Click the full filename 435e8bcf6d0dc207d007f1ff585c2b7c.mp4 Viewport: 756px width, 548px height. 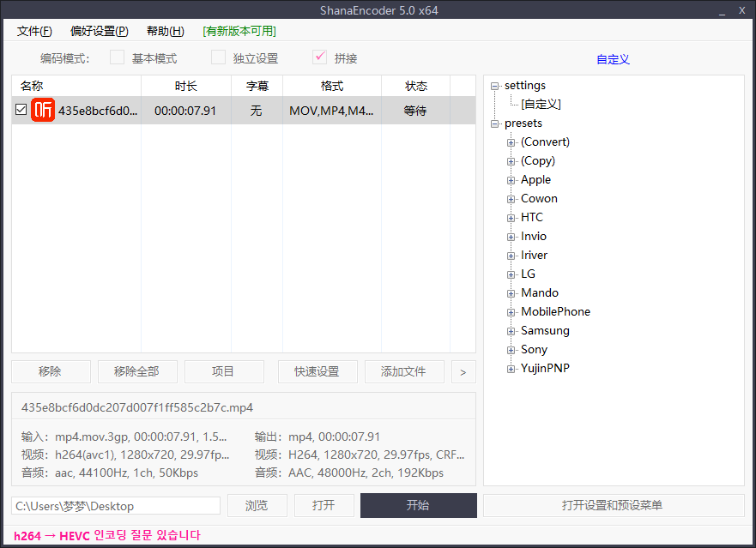pyautogui.click(x=137, y=407)
